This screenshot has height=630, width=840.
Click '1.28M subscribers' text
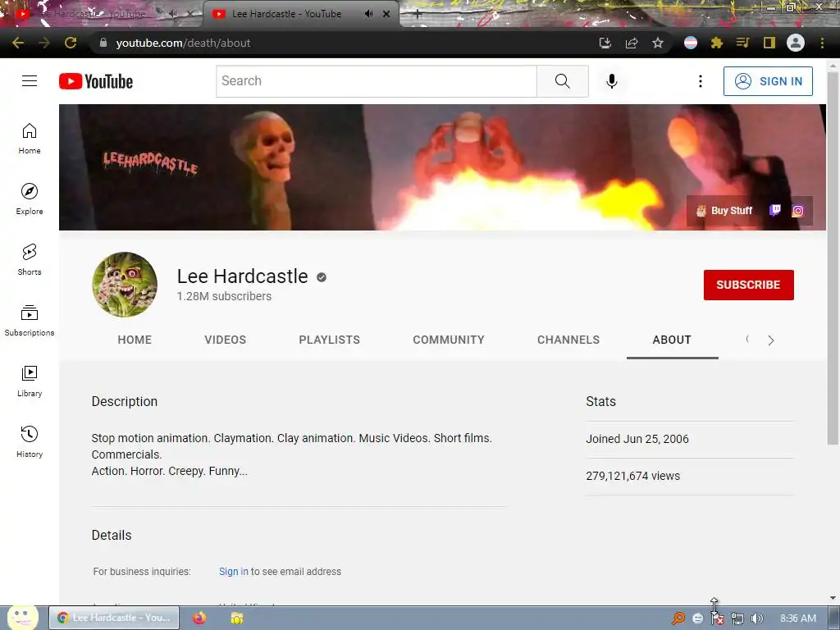point(224,296)
